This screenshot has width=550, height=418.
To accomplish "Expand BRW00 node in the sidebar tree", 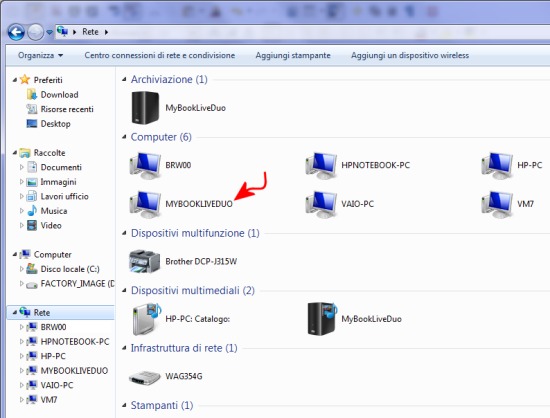I will click(x=22, y=327).
